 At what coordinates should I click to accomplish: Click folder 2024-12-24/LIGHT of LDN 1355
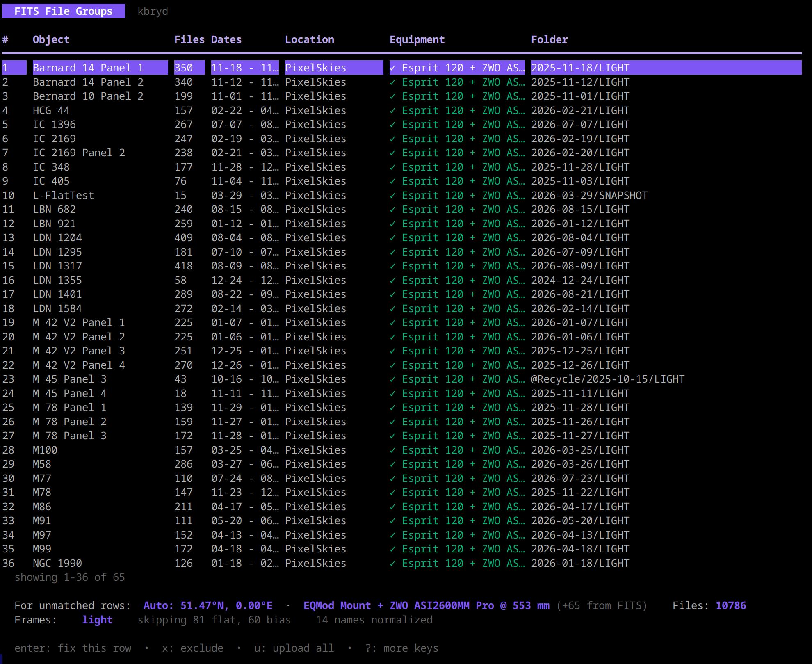(580, 280)
